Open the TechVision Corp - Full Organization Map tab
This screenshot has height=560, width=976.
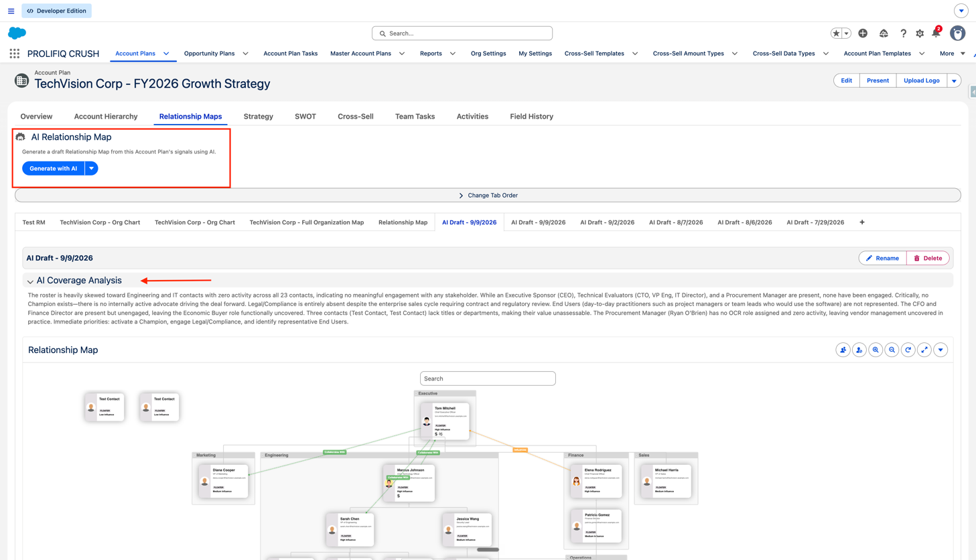click(x=307, y=222)
